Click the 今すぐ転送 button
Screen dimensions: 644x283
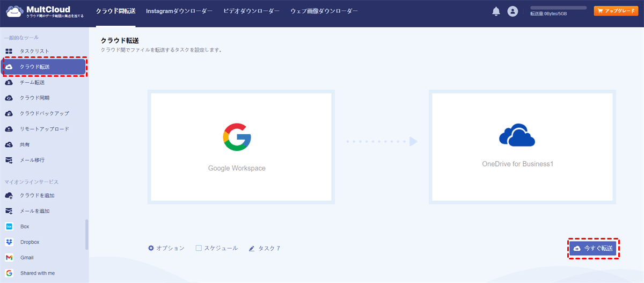[x=594, y=249]
